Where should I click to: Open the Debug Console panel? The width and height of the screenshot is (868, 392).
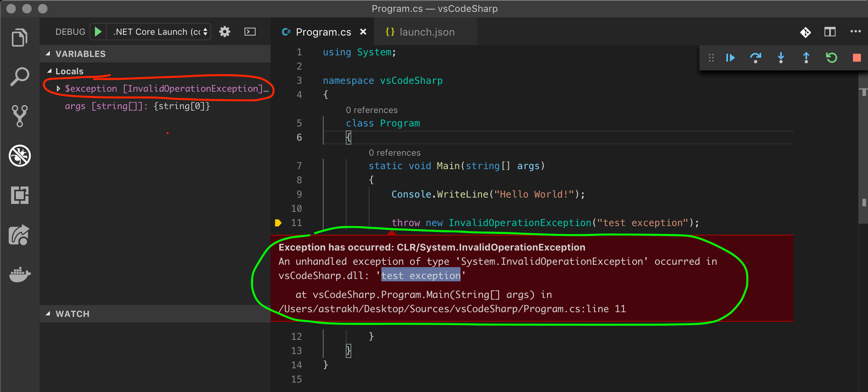coord(250,32)
